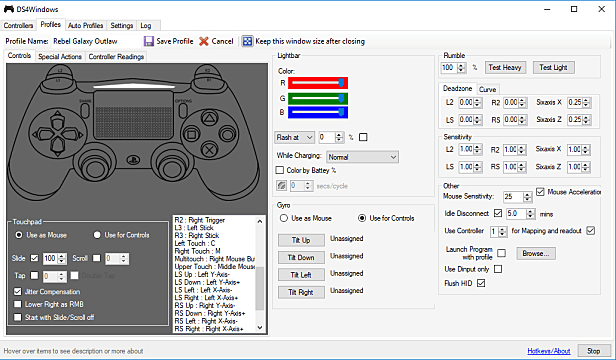The image size is (616, 360).
Task: Click the rainbow cycle icon below Color by Battery
Action: pos(281,186)
